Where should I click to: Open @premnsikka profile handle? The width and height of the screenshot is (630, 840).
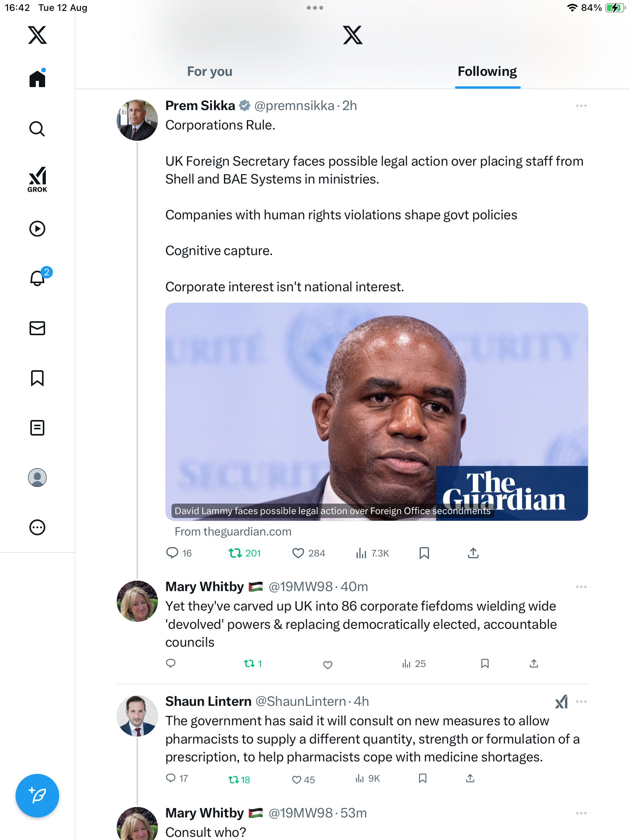tap(294, 106)
